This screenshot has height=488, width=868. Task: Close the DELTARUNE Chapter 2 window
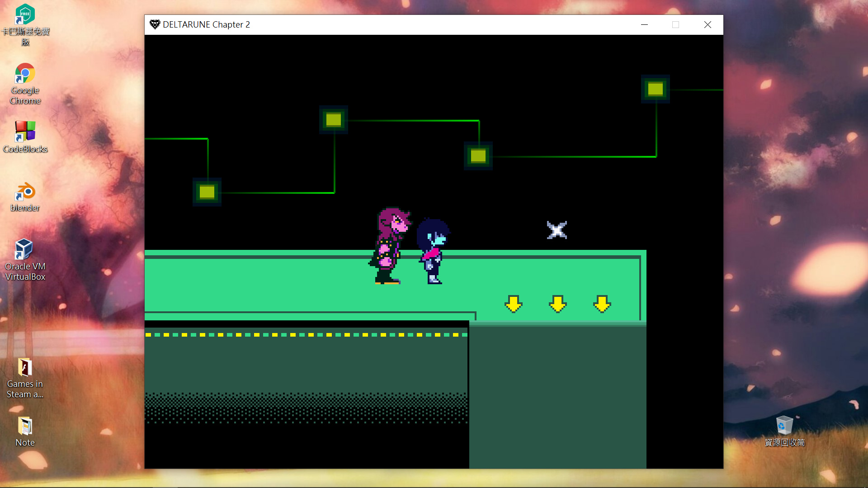708,25
